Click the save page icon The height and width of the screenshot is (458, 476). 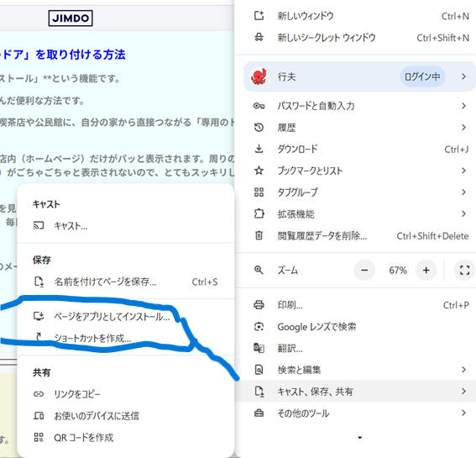tap(39, 282)
